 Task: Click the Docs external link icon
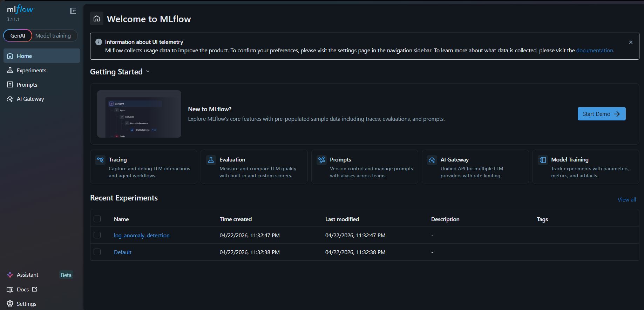[35, 289]
